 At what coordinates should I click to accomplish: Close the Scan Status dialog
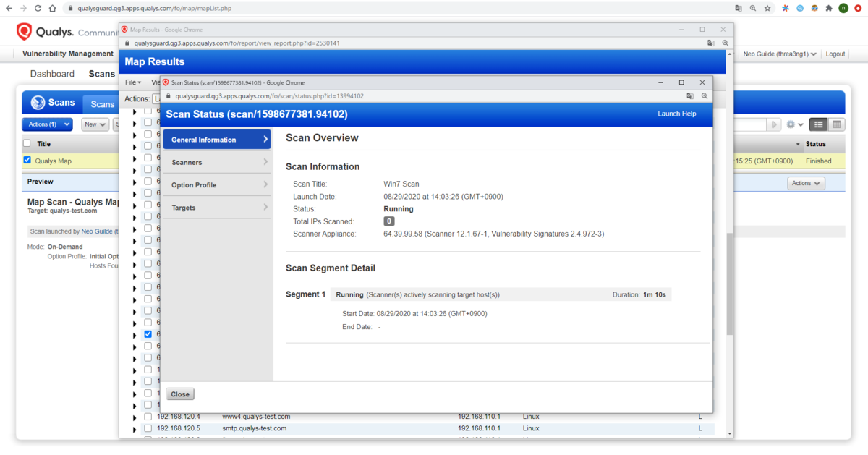pos(180,394)
